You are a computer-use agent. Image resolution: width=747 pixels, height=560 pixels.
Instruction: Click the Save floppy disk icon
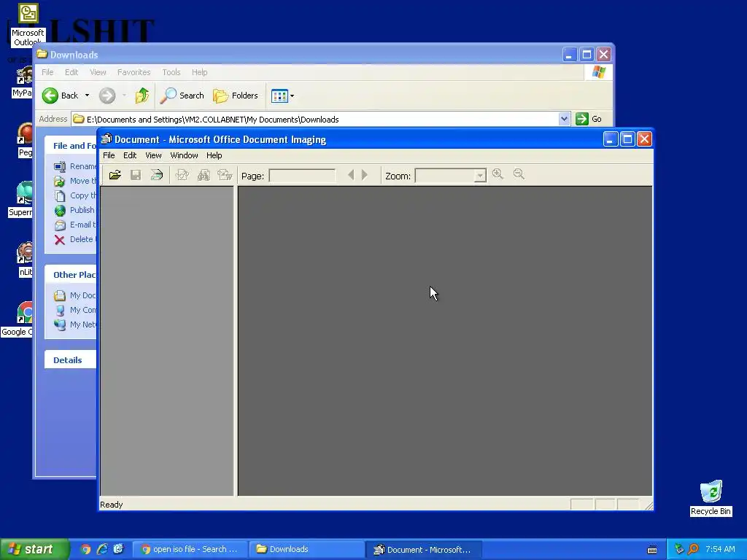tap(136, 175)
